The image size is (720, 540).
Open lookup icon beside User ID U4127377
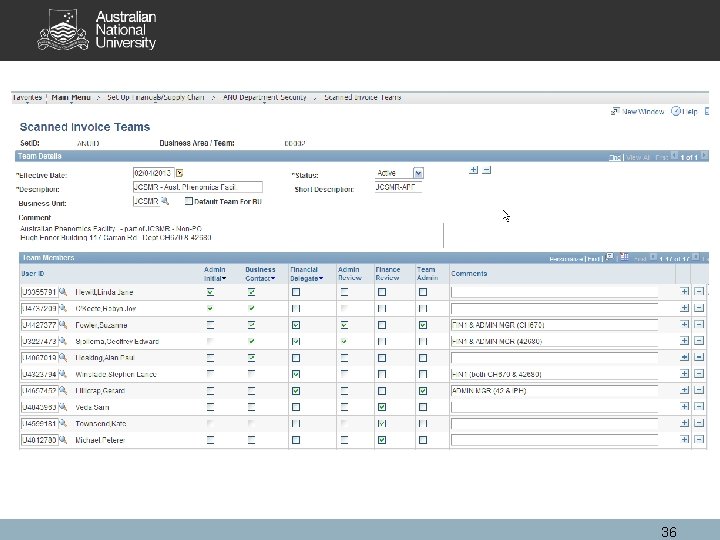[63, 325]
